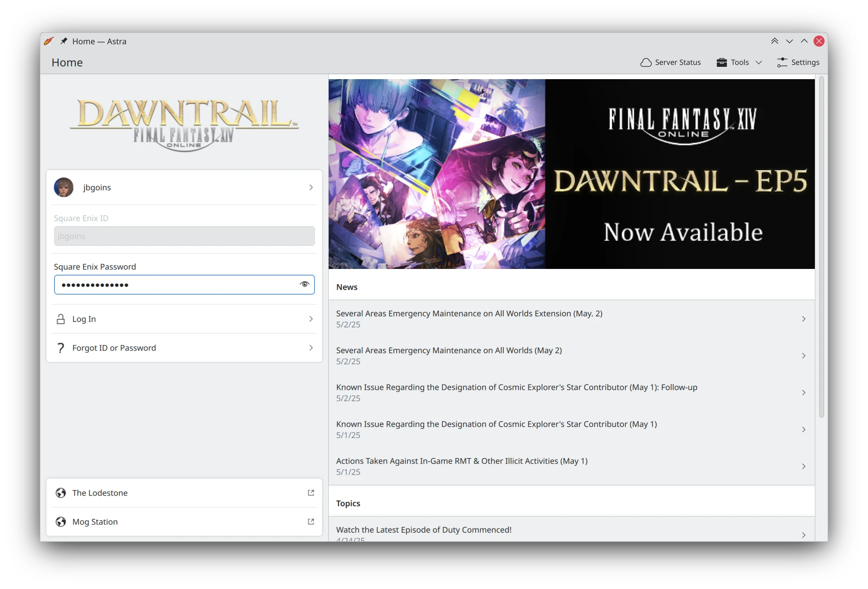Click the Topics section heading
The image size is (868, 589).
[x=348, y=503]
